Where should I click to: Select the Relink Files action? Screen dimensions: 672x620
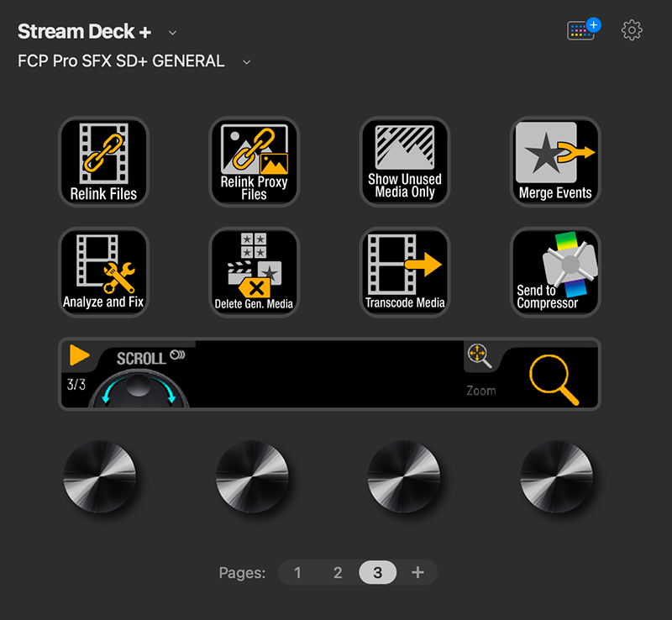[103, 161]
